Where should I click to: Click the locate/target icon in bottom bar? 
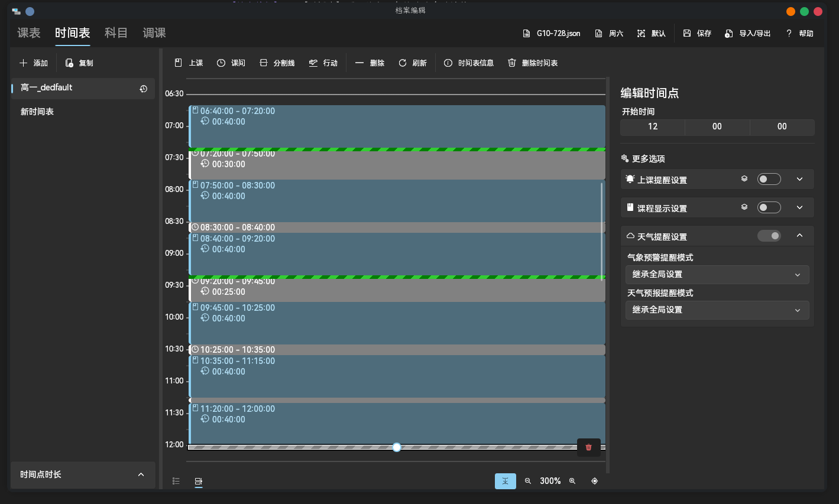(594, 481)
